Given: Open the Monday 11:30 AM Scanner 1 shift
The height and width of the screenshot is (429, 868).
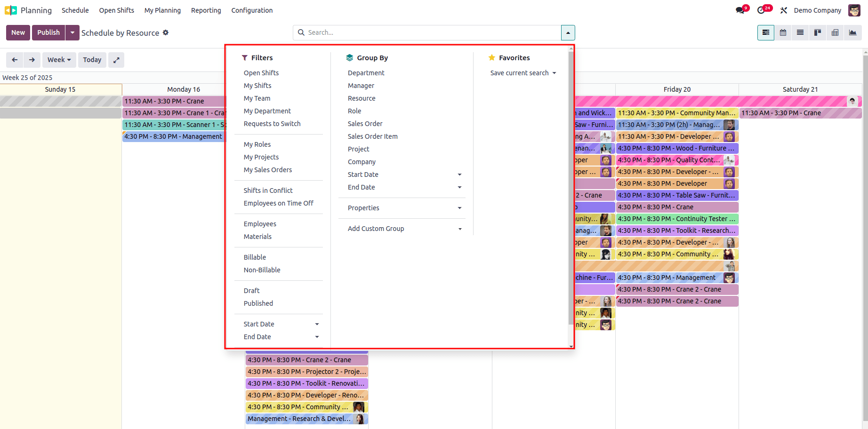Looking at the screenshot, I should [x=174, y=125].
